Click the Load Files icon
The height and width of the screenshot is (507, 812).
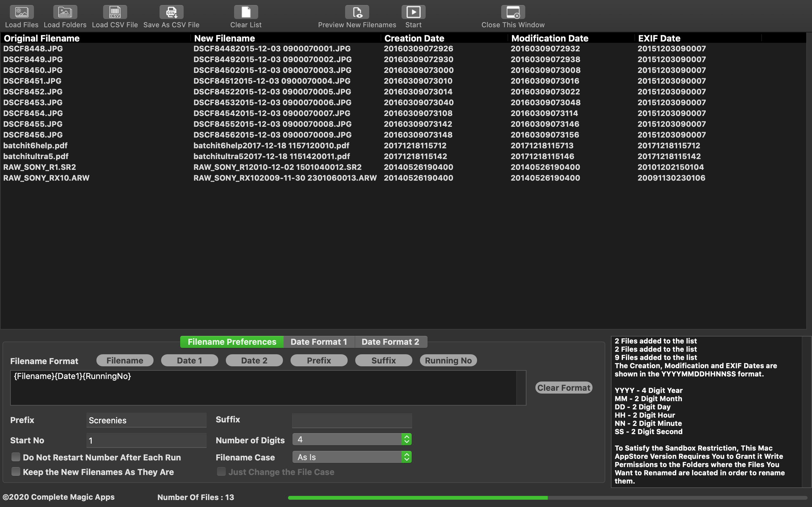click(x=21, y=12)
